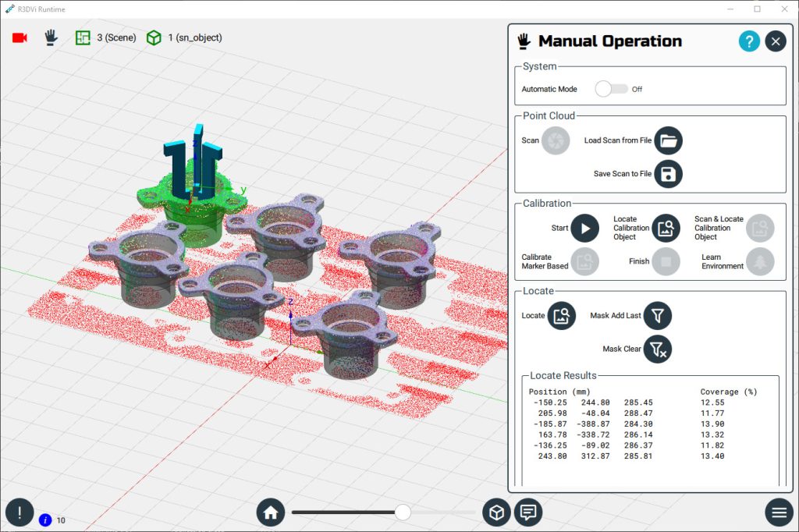The height and width of the screenshot is (532, 799).
Task: Toggle the Automatic Mode switch
Action: pos(611,89)
